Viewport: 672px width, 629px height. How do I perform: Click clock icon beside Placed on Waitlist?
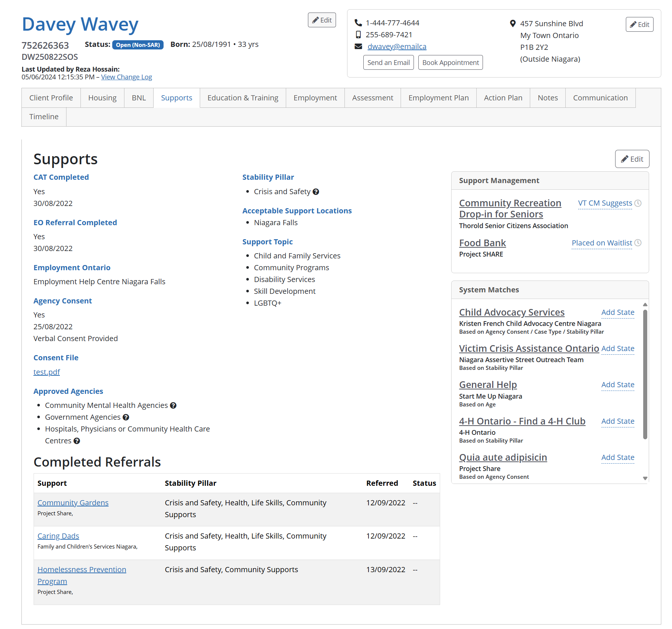[638, 243]
